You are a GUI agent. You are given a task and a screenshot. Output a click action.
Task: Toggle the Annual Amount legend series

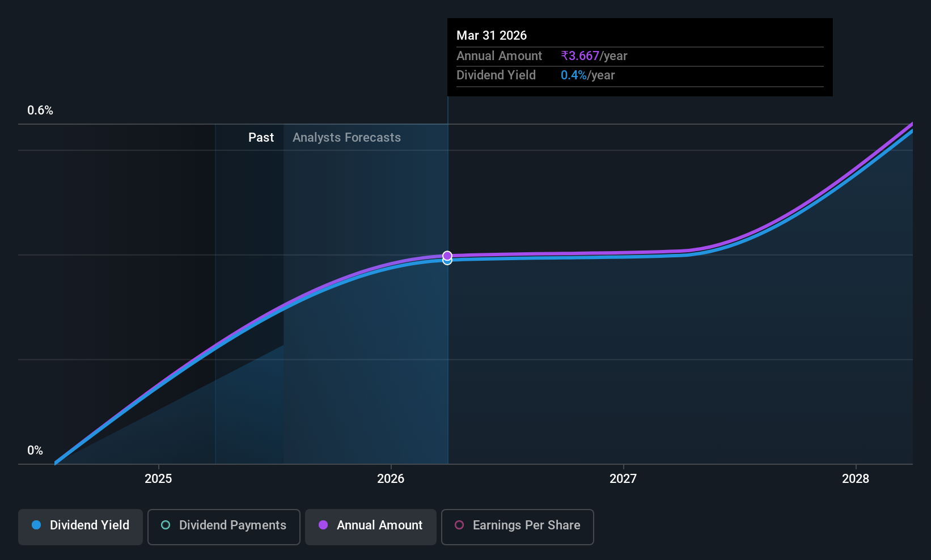pos(371,527)
